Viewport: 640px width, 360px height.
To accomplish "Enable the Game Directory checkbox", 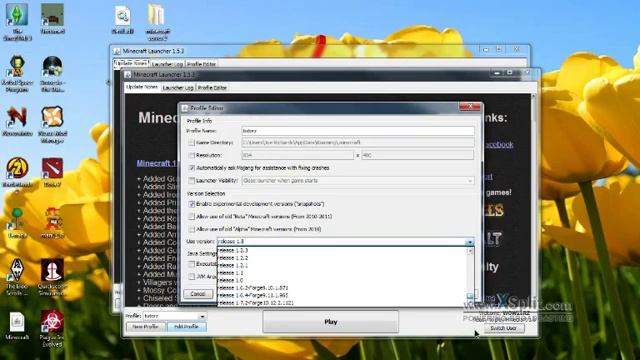I will click(191, 143).
